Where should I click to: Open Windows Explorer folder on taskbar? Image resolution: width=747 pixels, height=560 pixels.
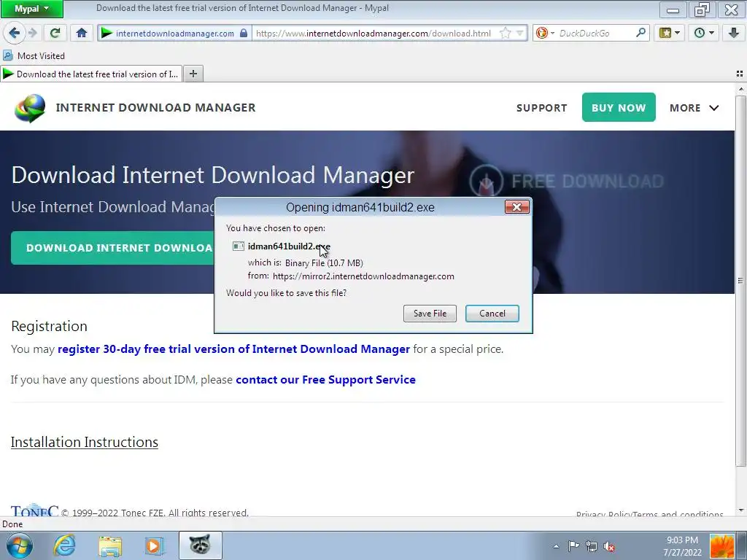pyautogui.click(x=110, y=545)
